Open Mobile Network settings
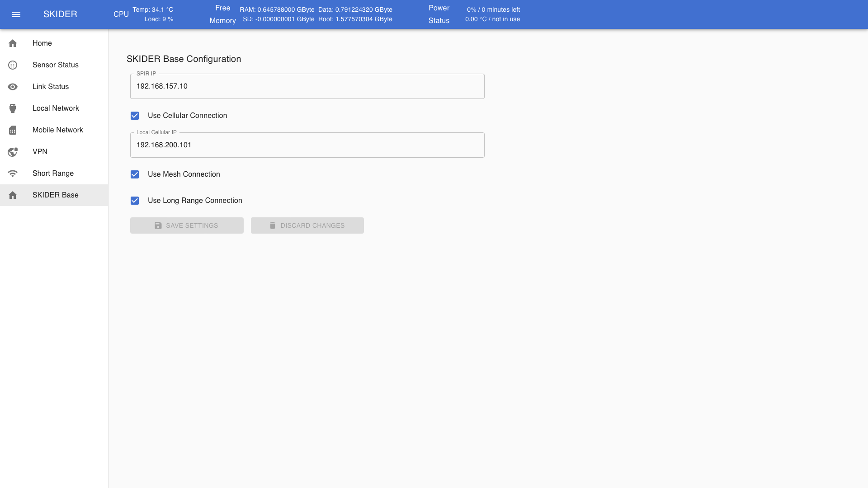Screen dimensions: 868x488 pyautogui.click(x=54, y=130)
